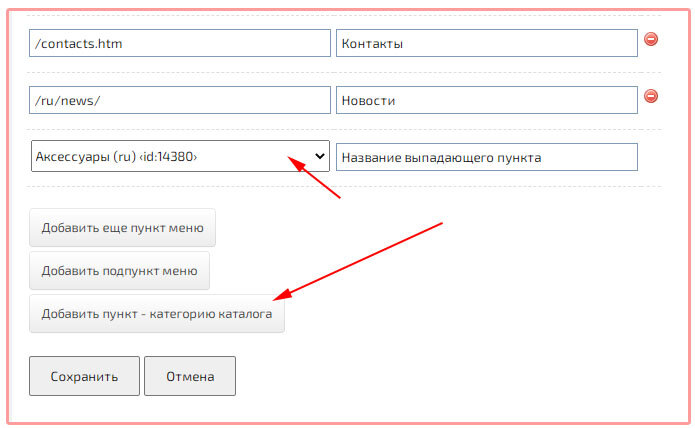Click the chevron arrow of the category select
Viewport: 695px width, 428px height.
pyautogui.click(x=320, y=156)
